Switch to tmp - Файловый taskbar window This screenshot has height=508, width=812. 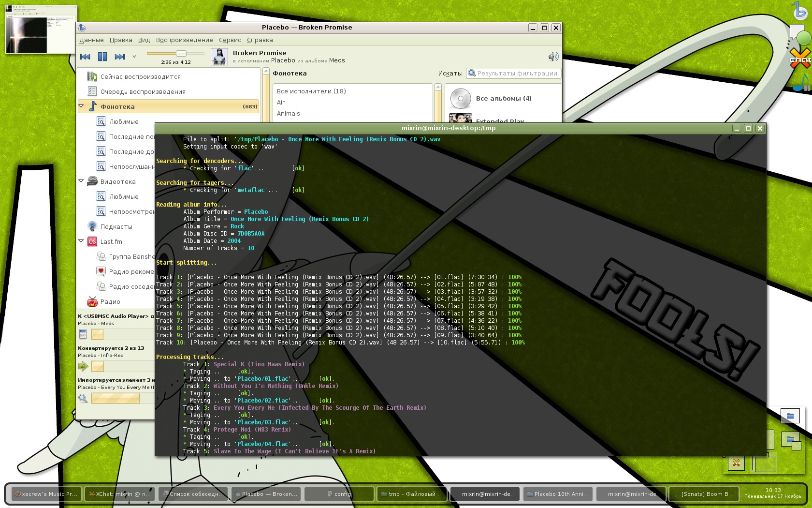point(412,494)
